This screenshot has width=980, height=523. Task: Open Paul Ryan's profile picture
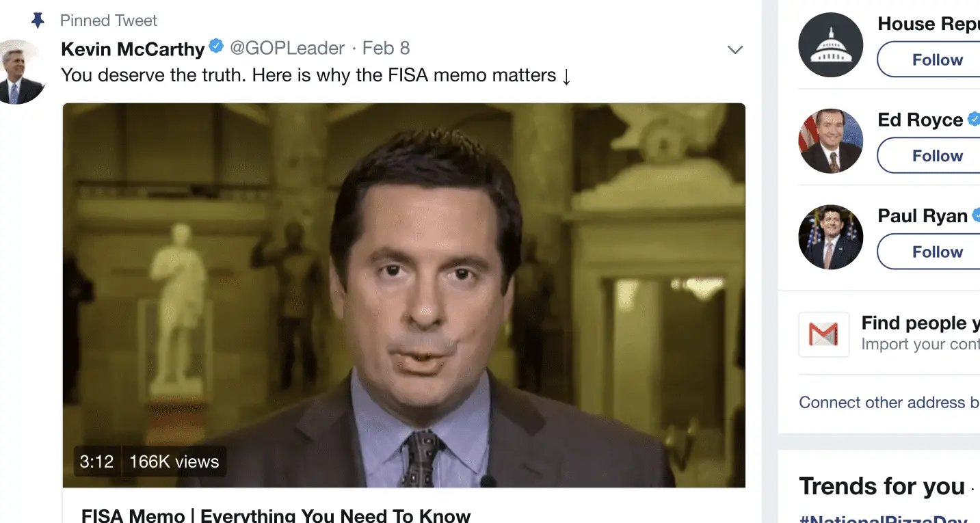click(831, 237)
